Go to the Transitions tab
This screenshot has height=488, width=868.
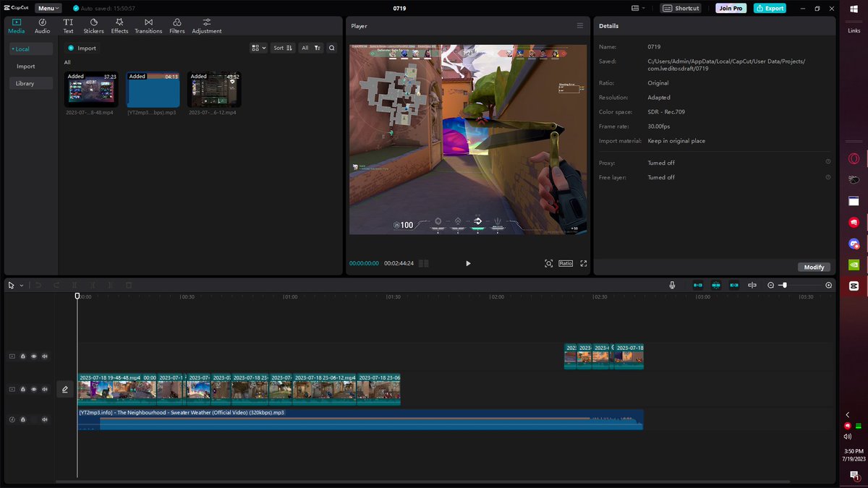148,26
